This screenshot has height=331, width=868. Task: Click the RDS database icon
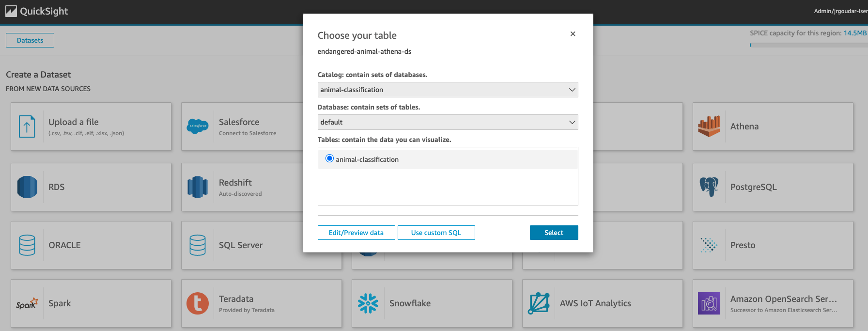point(27,187)
